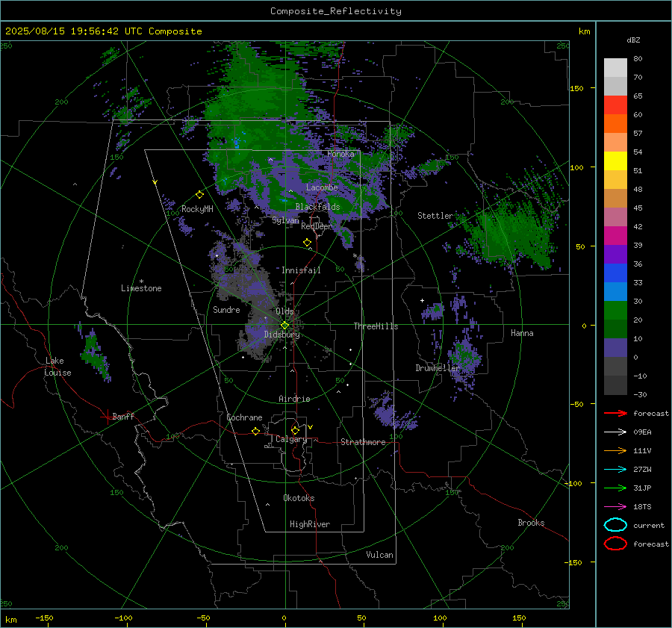Click the orange 111V arrow legend icon
This screenshot has height=628, width=672.
[615, 450]
